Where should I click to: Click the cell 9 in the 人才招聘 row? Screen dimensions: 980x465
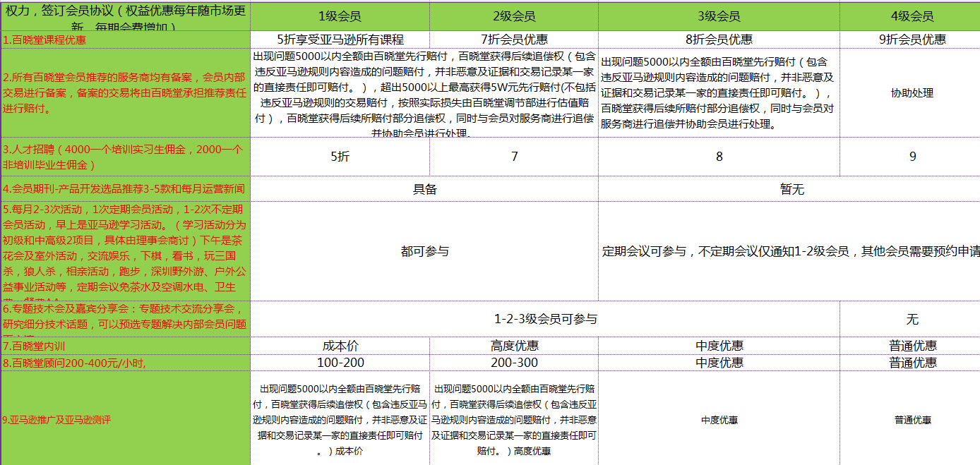[910, 157]
